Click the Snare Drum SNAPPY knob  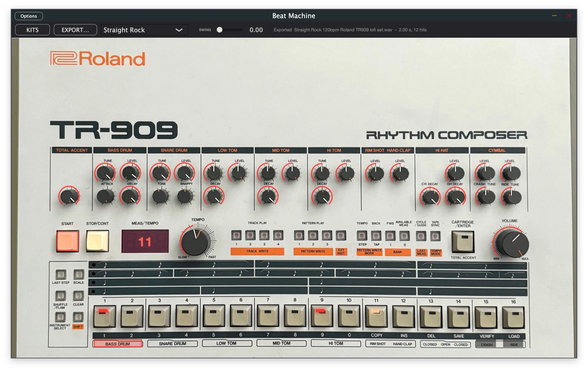coord(185,196)
